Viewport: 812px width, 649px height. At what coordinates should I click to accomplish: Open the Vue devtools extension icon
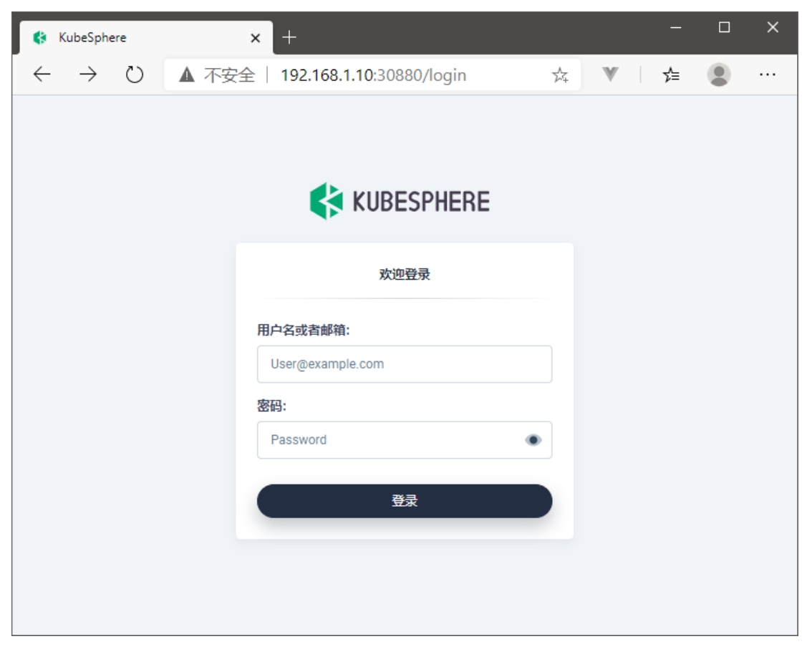point(610,75)
